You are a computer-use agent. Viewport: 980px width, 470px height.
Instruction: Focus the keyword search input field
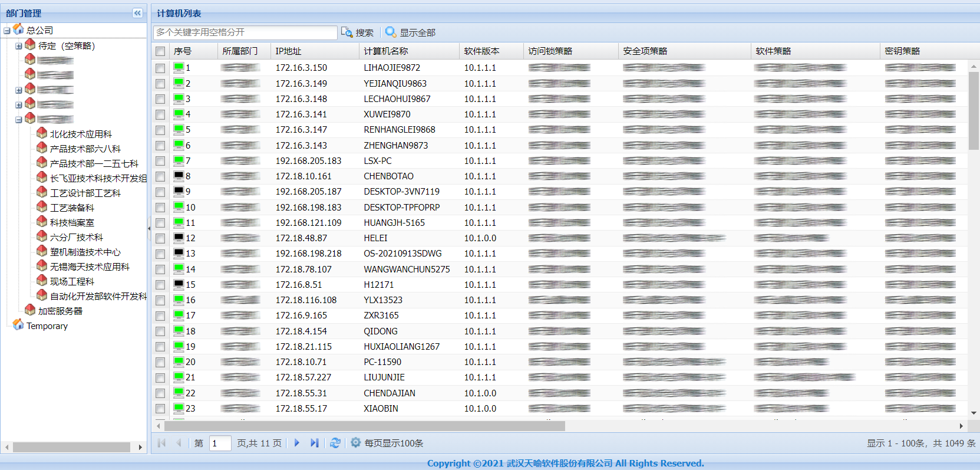point(245,32)
